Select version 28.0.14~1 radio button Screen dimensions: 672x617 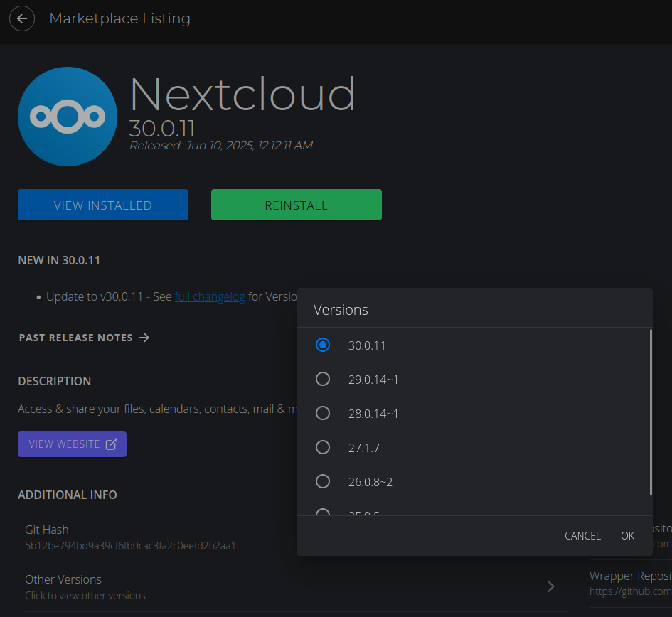(x=323, y=413)
